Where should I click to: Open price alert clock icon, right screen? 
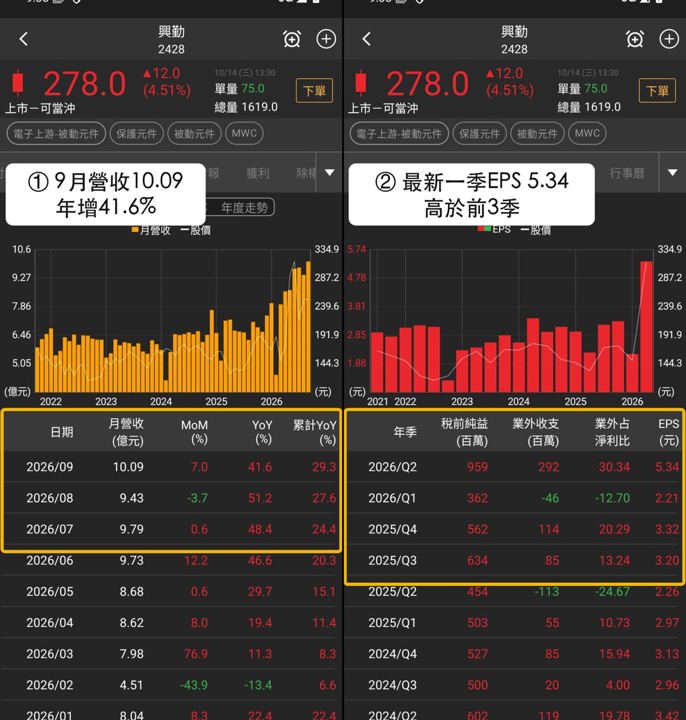point(635,39)
